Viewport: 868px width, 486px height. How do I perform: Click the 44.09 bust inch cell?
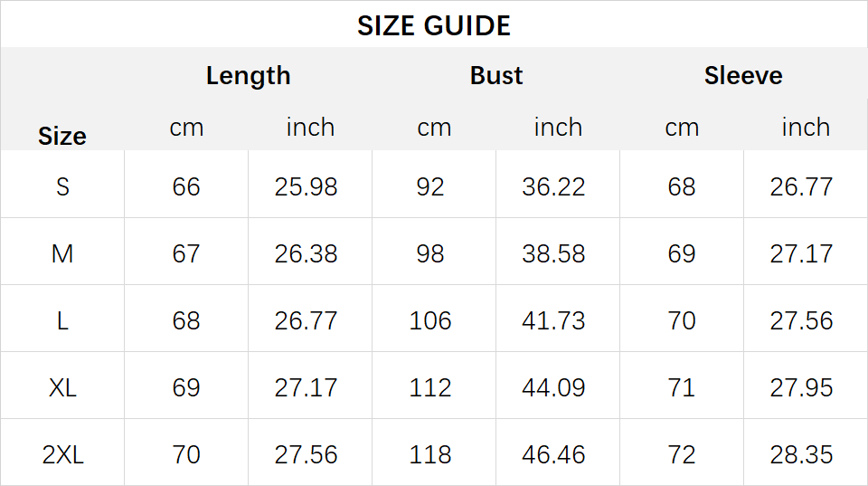pyautogui.click(x=553, y=388)
